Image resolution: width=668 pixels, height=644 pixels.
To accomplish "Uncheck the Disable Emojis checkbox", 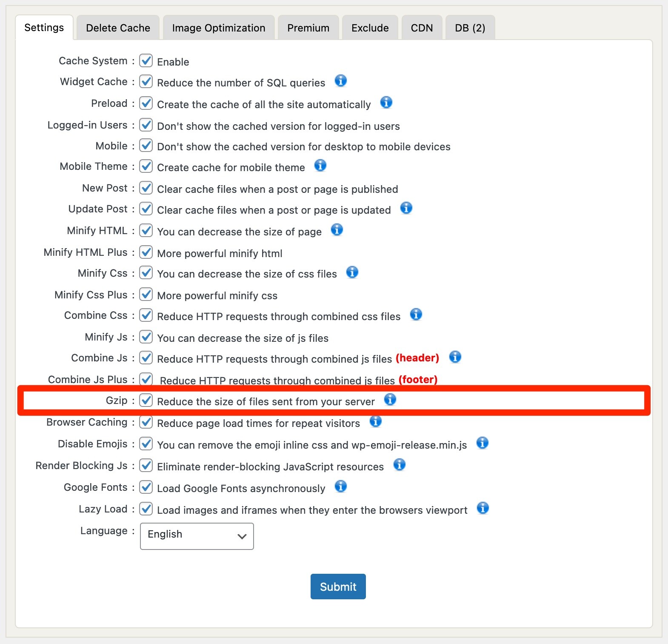I will (x=146, y=444).
